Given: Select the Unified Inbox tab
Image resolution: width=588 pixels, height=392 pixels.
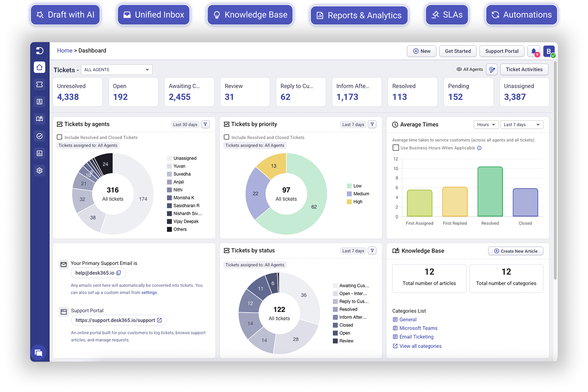Looking at the screenshot, I should (154, 15).
